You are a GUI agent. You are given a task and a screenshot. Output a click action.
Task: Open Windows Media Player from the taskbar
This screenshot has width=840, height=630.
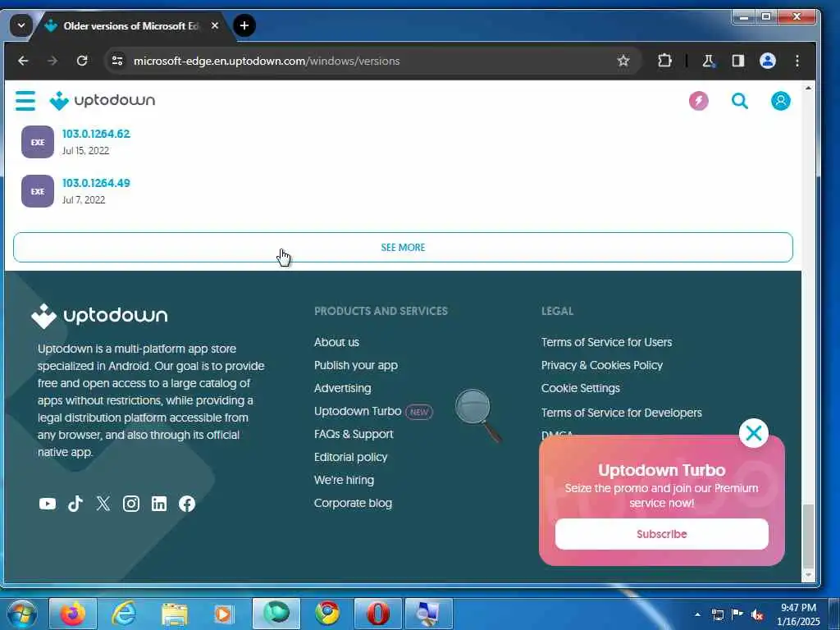click(x=226, y=614)
